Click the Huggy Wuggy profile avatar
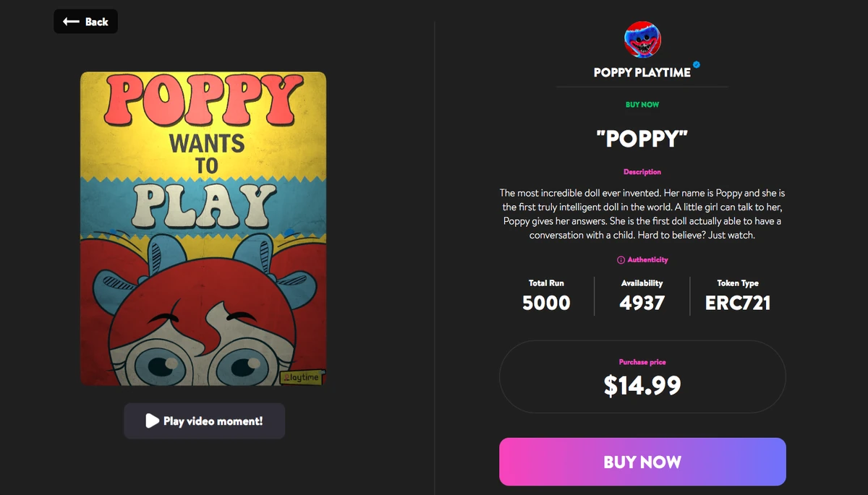The width and height of the screenshot is (868, 495). pyautogui.click(x=642, y=40)
